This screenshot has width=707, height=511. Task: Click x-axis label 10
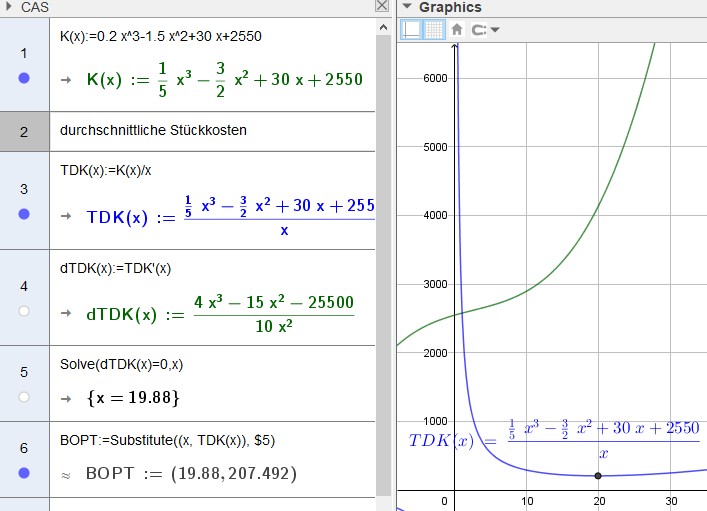[527, 501]
